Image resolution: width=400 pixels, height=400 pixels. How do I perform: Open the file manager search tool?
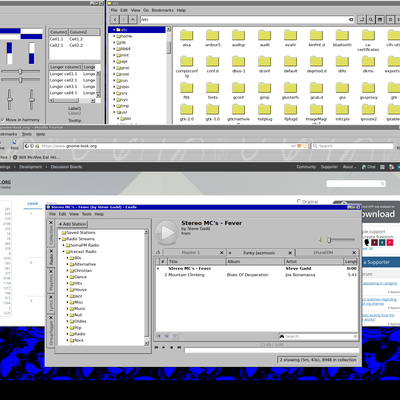click(371, 20)
